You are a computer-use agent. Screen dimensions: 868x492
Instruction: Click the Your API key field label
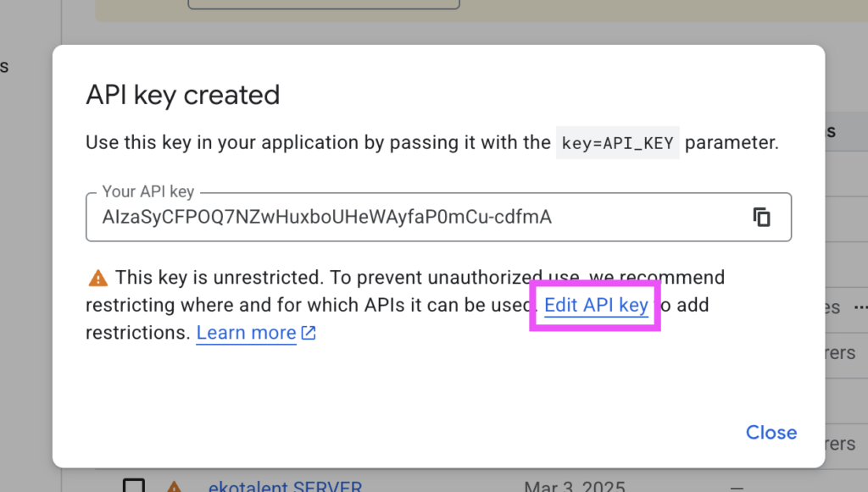click(x=147, y=192)
